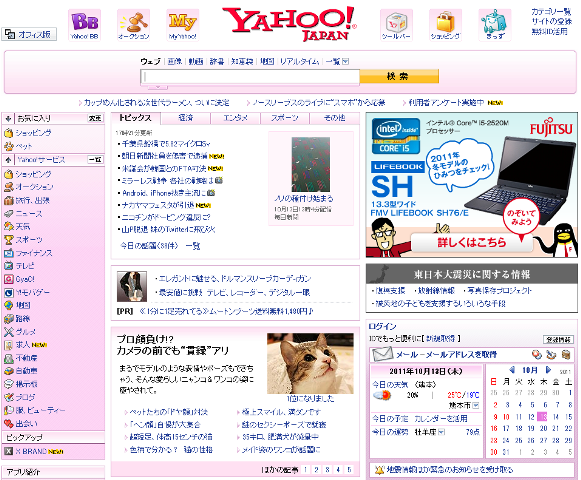Switch to the エンタメ news tab
The image size is (581, 480).
click(235, 118)
